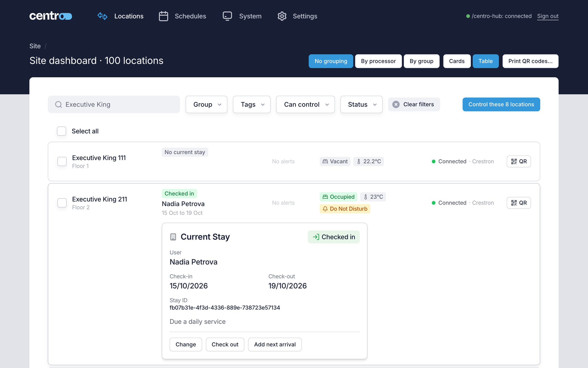Image resolution: width=588 pixels, height=368 pixels.
Task: Click the Occupied bed badge
Action: [x=338, y=197]
